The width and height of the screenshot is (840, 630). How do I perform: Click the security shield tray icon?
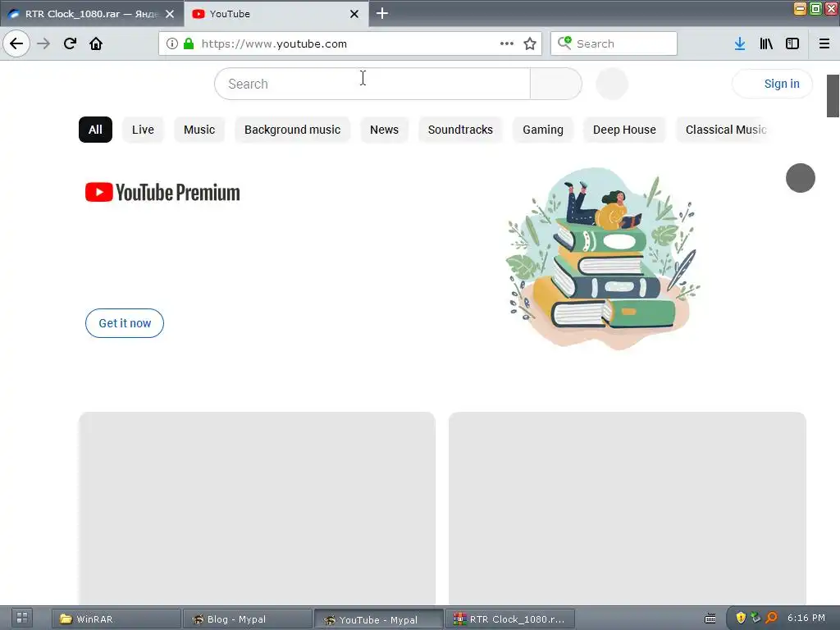(741, 618)
